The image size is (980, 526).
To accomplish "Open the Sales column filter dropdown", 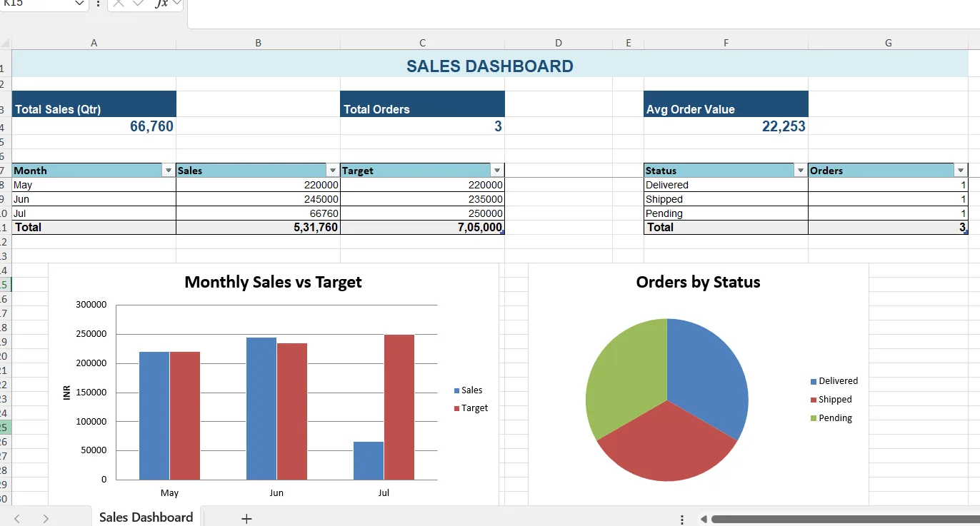I will 332,171.
